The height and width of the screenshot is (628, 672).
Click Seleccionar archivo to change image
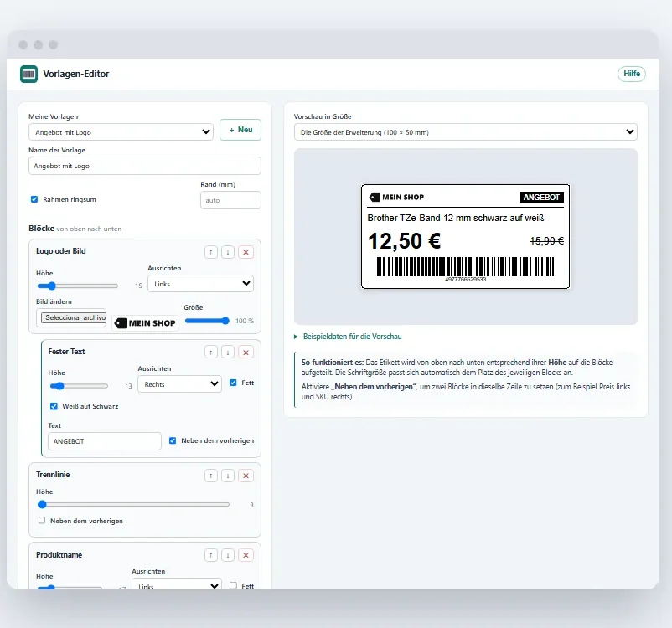(74, 317)
